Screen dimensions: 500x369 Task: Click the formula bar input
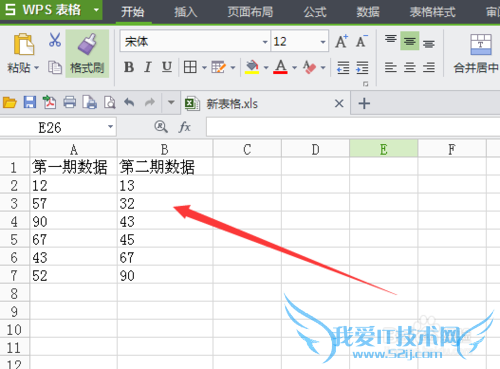pos(353,127)
